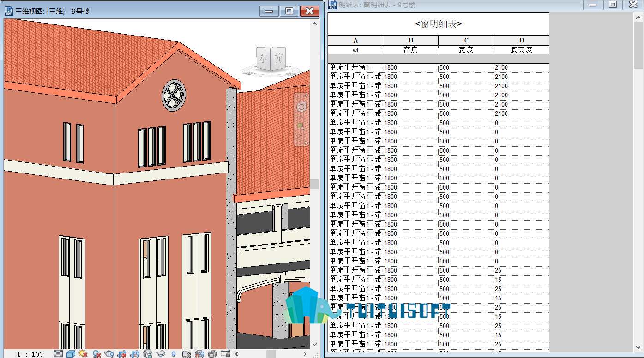Click the ViewCube compass ring
Viewport: 644px width, 358px height.
pyautogui.click(x=270, y=72)
